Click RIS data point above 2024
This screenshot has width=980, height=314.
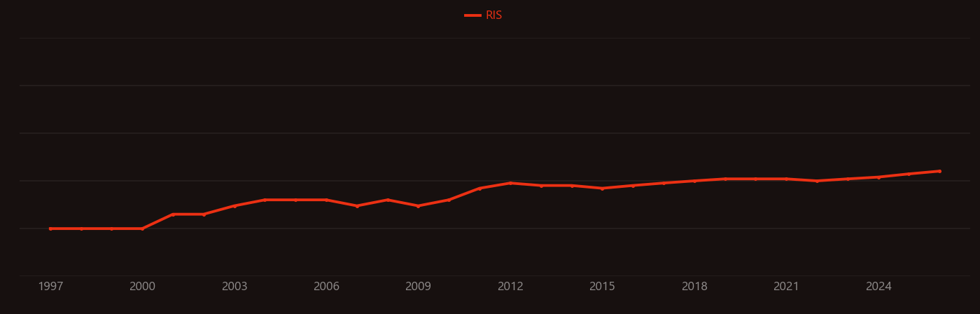(878, 177)
